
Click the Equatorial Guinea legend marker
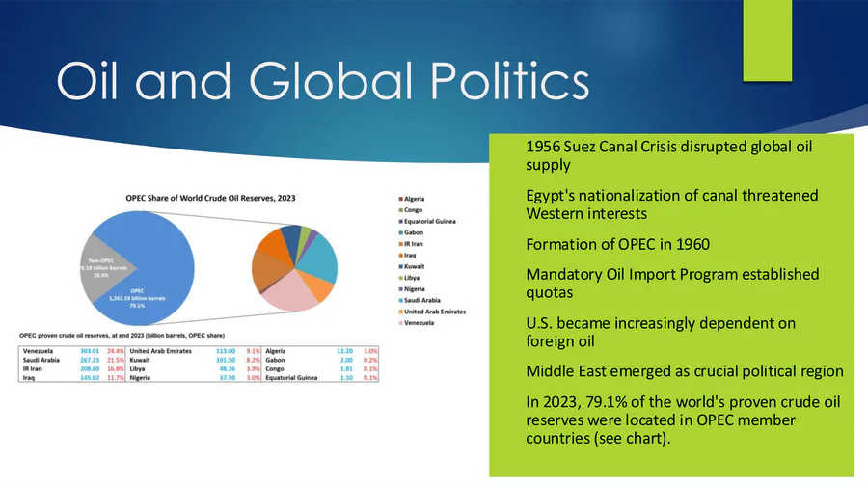pyautogui.click(x=400, y=221)
